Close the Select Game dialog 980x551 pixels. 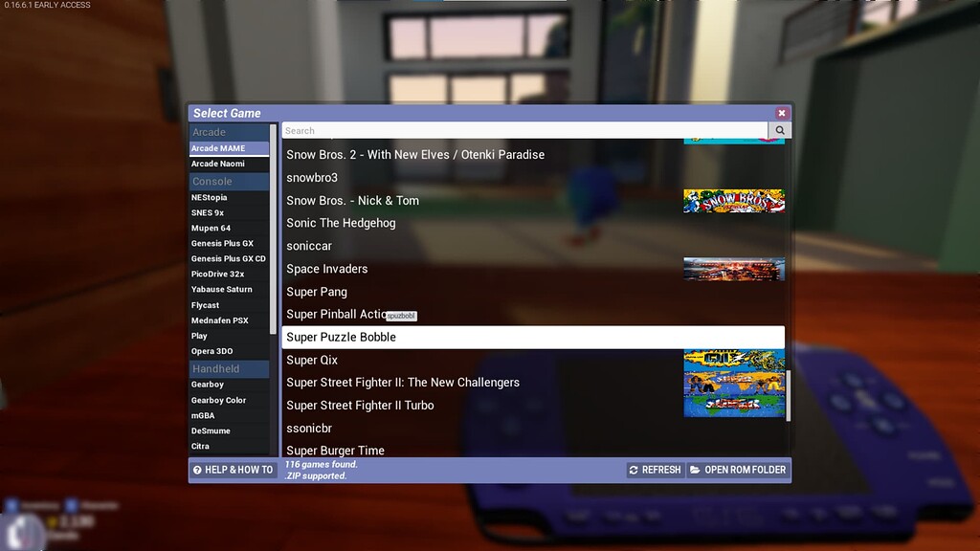coord(781,113)
